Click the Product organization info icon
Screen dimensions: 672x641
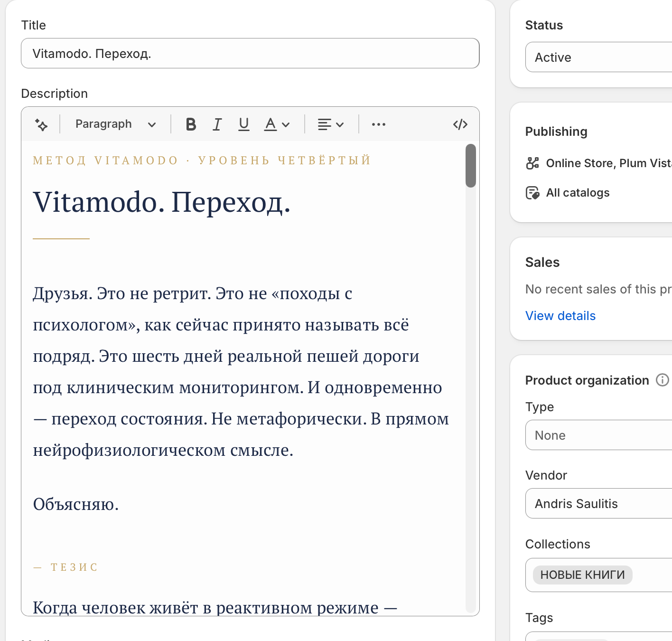[663, 380]
